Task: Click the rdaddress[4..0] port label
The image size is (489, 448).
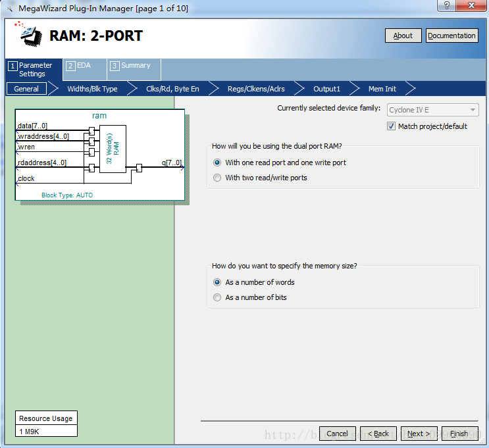Action: point(41,162)
